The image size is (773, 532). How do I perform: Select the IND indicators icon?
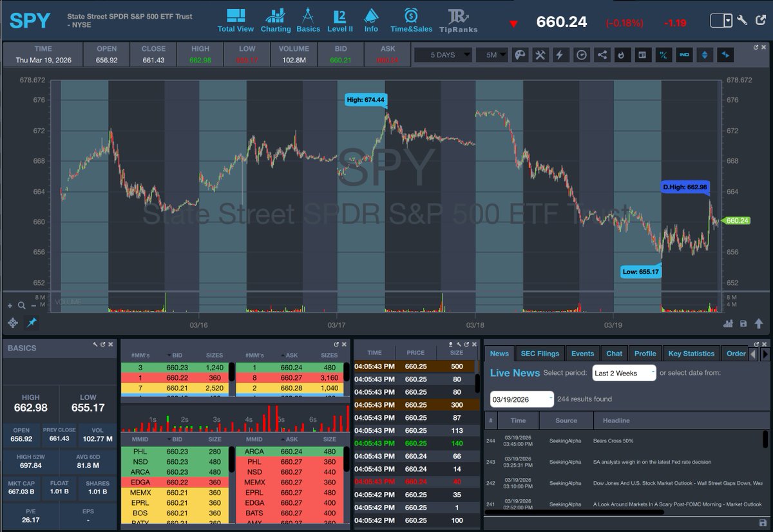click(684, 55)
